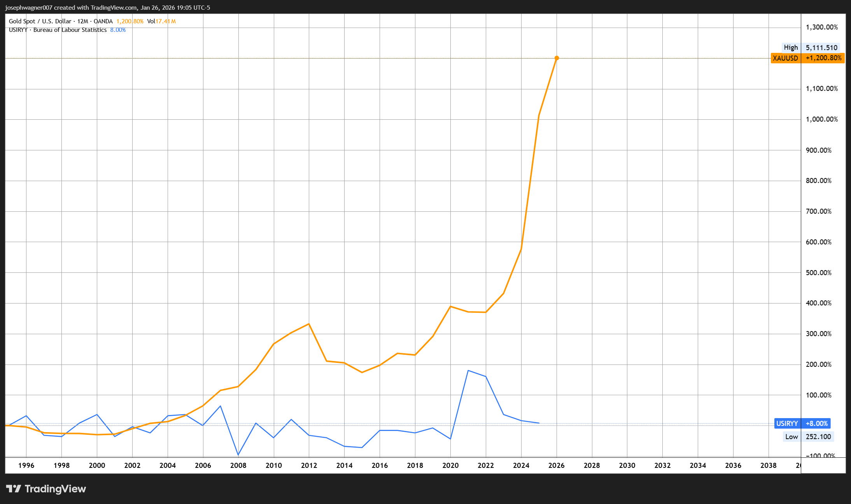This screenshot has height=504, width=851.
Task: Click the 12M interval in the legend
Action: 82,21
